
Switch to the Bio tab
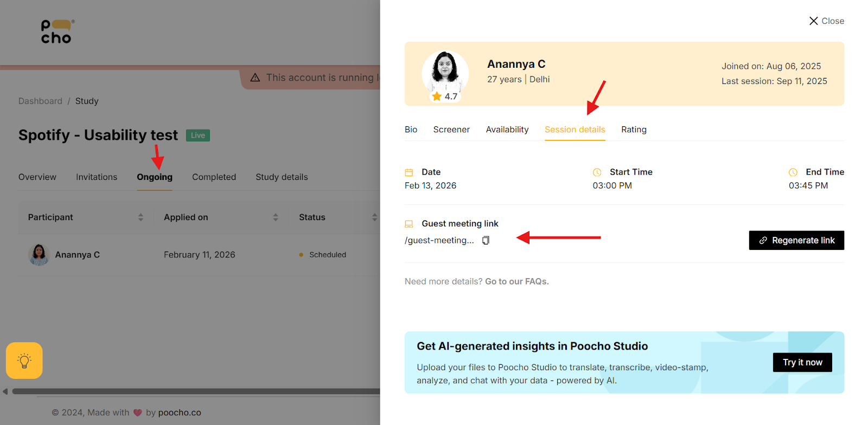(411, 130)
